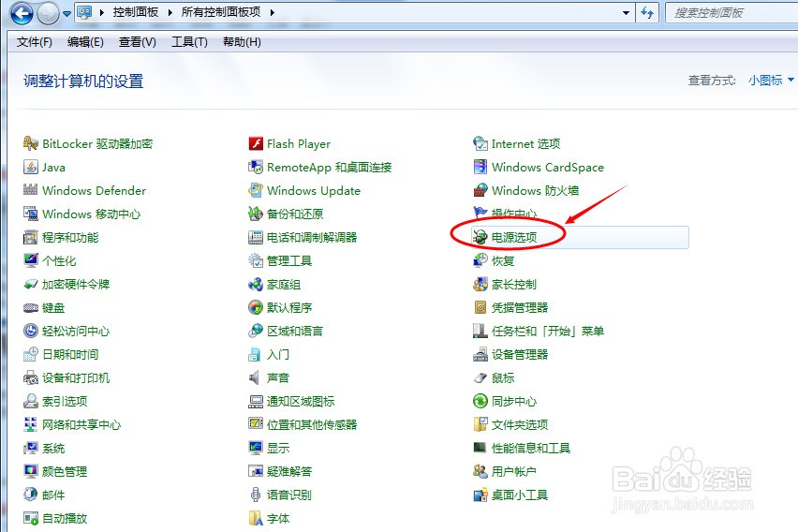798x532 pixels.
Task: Click 通知区域图标 link
Action: [301, 401]
